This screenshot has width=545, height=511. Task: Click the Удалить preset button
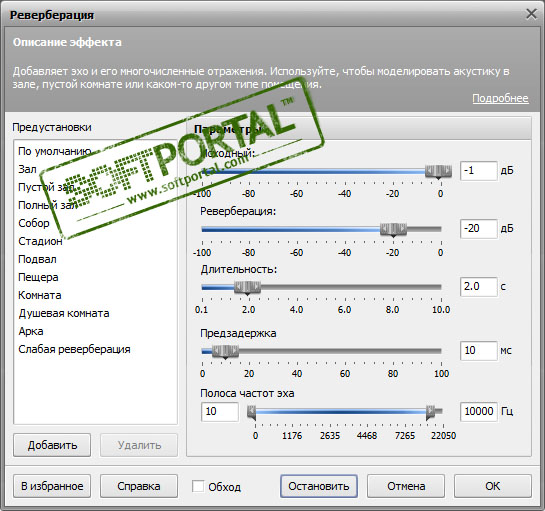[139, 445]
